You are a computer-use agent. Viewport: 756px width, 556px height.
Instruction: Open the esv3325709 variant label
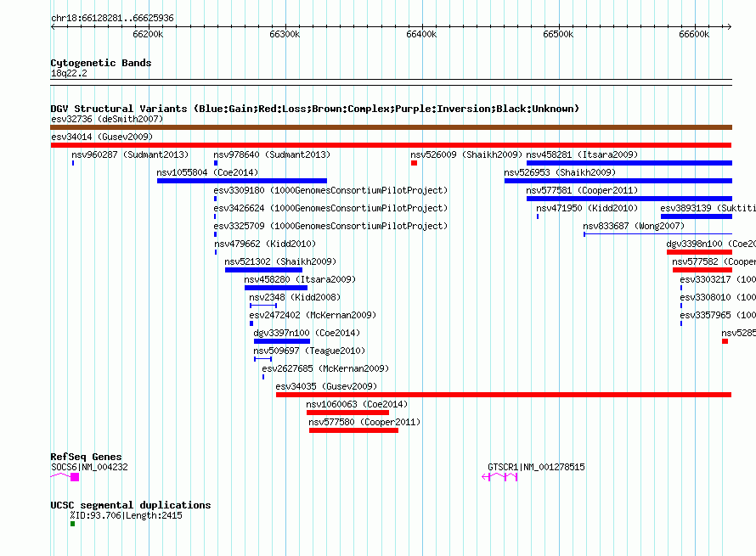point(330,226)
